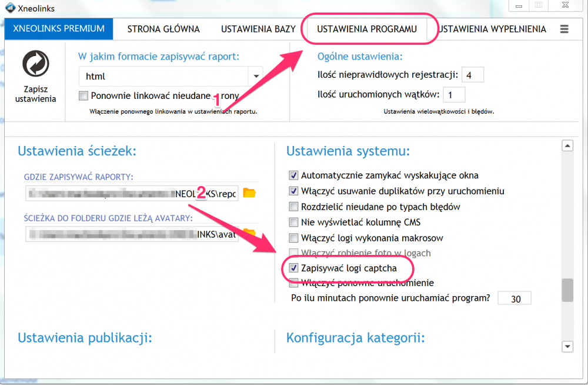Click scrollbar up arrow in settings panel

(567, 146)
